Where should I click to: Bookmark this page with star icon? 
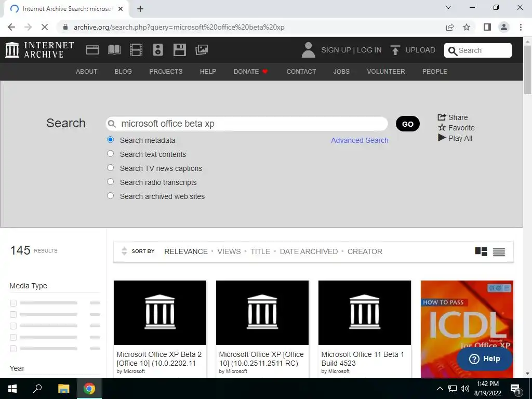[x=467, y=27]
